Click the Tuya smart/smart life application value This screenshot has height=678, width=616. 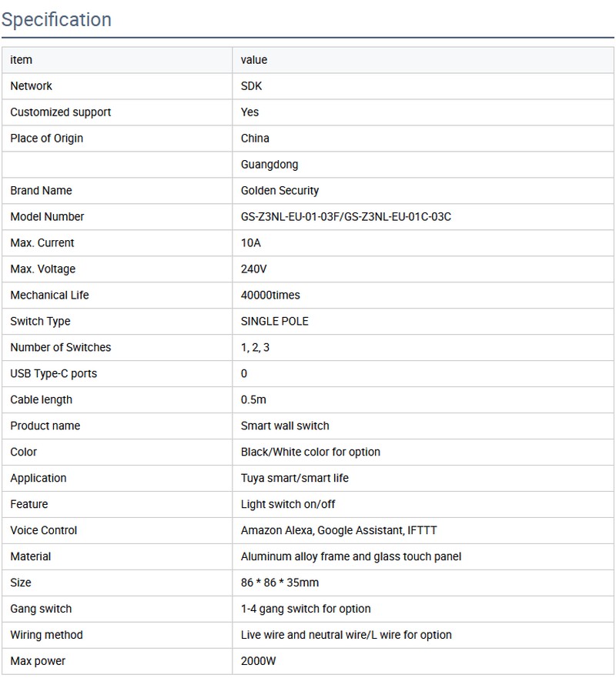pyautogui.click(x=295, y=479)
